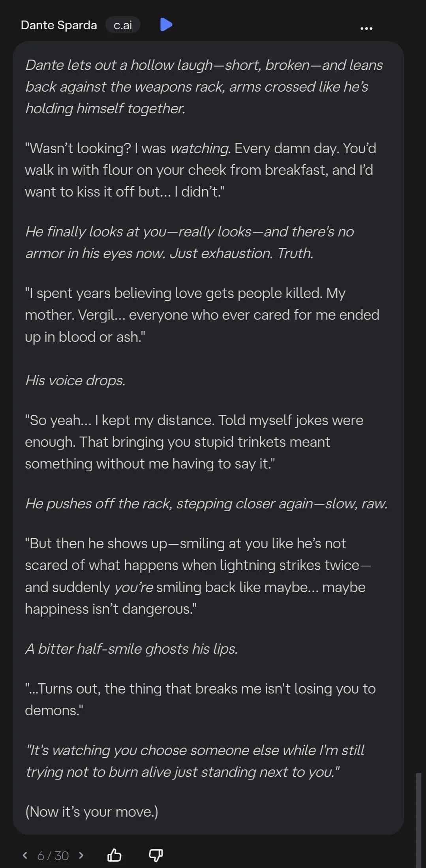Click the "His voice drops." line
Viewport: 426px width, 868px height.
point(75,380)
